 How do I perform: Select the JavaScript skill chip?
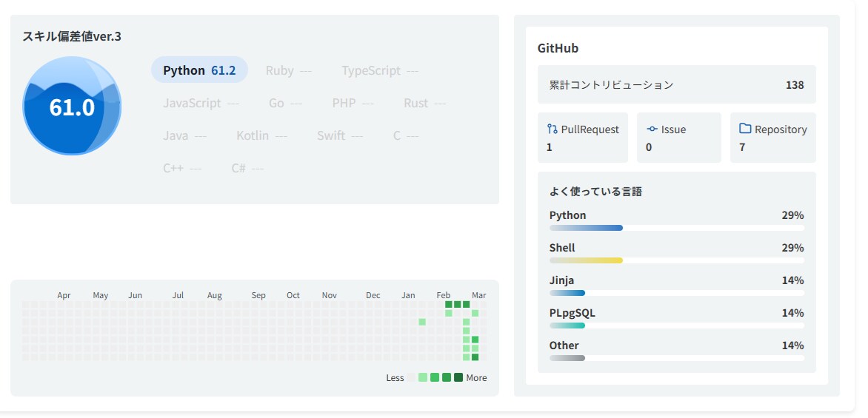coord(201,103)
